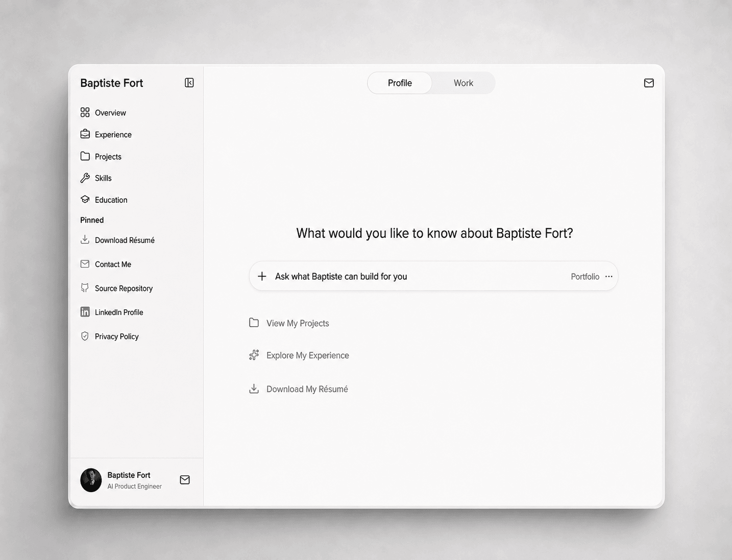Click the Skills wrench icon

click(x=85, y=178)
